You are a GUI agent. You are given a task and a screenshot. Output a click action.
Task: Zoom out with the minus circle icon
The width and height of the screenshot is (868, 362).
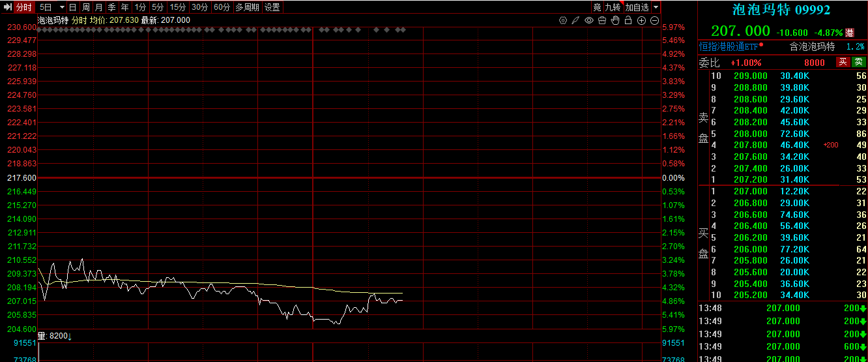654,20
